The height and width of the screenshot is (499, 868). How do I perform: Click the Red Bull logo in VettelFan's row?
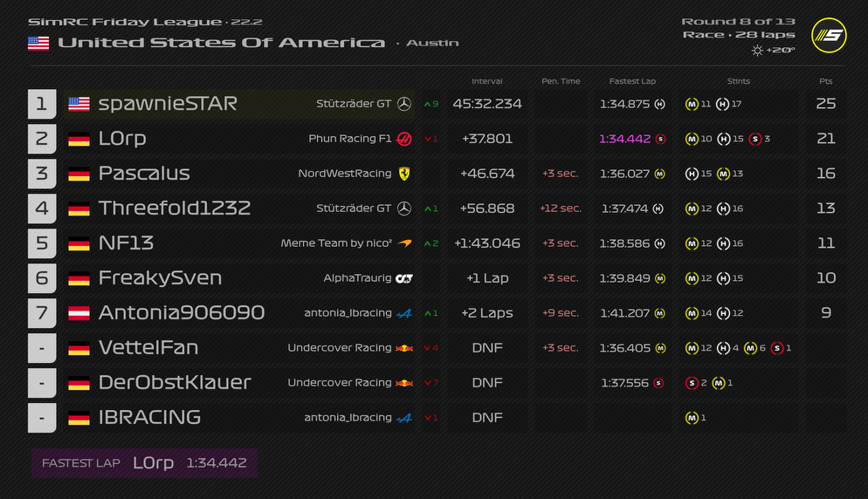tap(403, 348)
